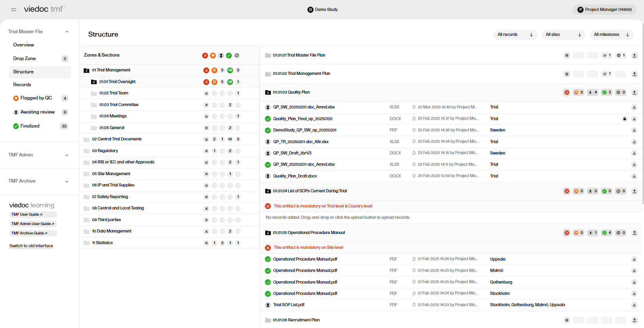This screenshot has width=644, height=328.
Task: Click upload icon for Operational Procedure Manual
Action: (634, 233)
